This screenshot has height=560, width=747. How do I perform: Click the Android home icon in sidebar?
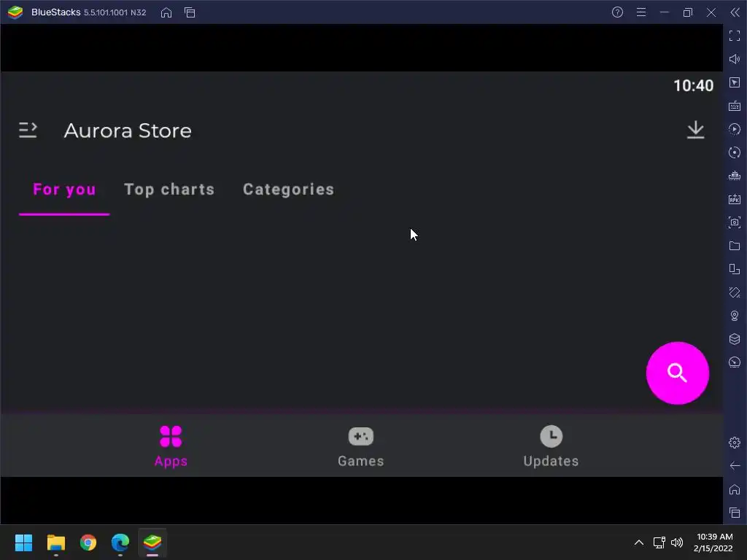tap(735, 489)
